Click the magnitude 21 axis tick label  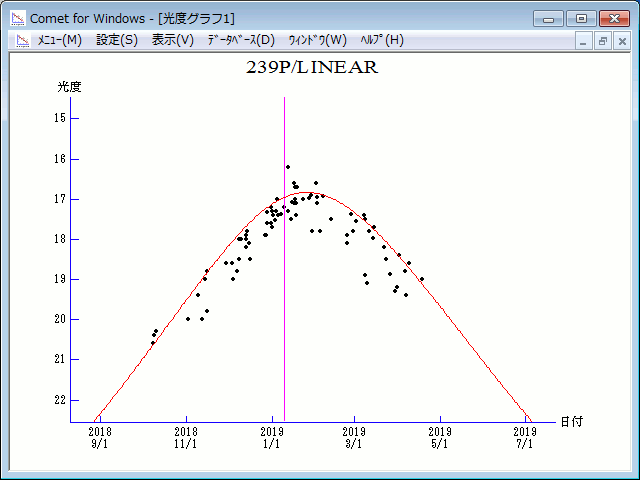point(60,359)
